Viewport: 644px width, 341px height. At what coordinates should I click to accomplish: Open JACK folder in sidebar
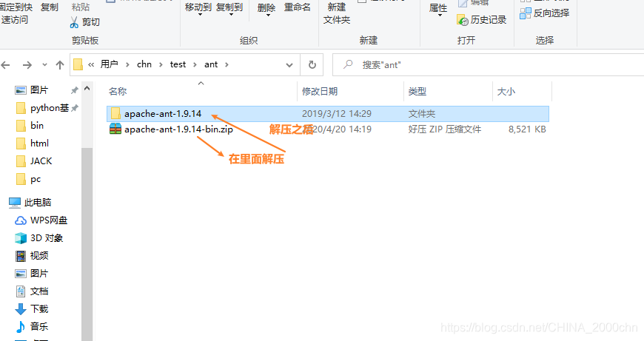tap(41, 161)
